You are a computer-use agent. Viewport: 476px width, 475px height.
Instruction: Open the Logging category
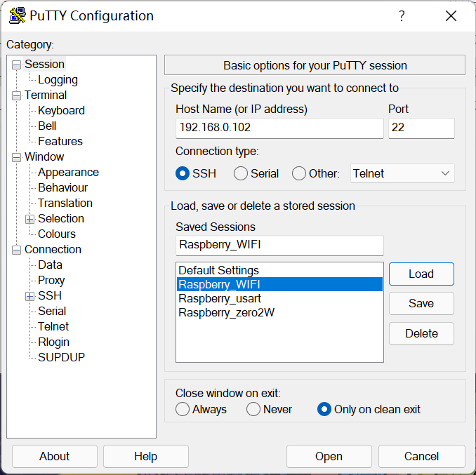(58, 80)
